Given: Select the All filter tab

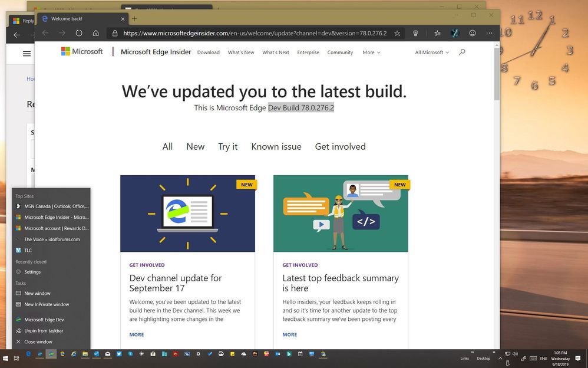Looking at the screenshot, I should 167,146.
